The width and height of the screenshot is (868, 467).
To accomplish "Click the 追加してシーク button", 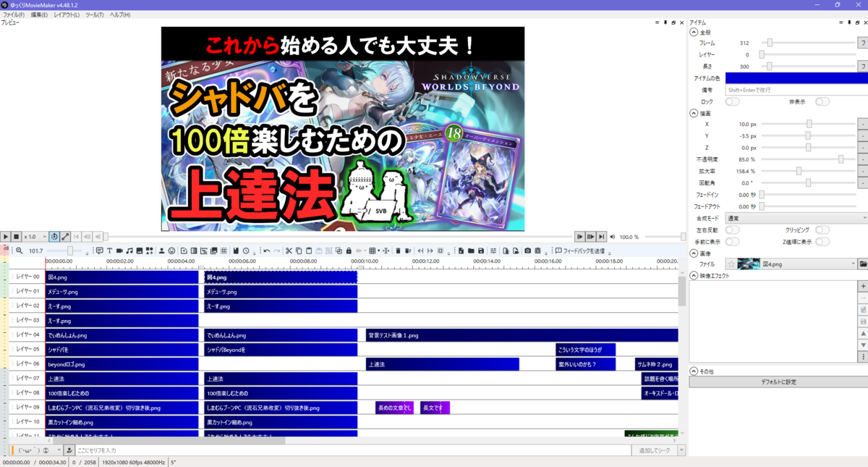I will (x=654, y=450).
